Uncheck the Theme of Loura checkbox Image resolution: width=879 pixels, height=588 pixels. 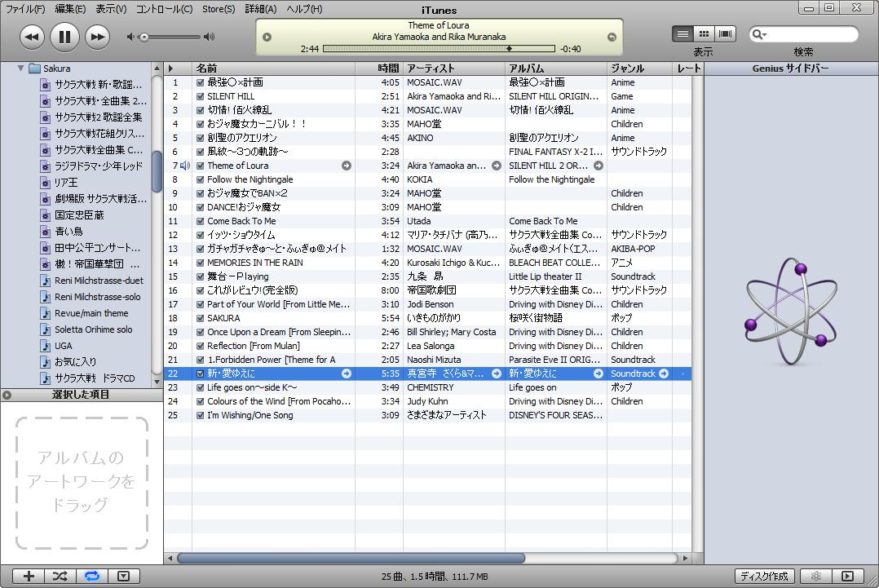(200, 166)
